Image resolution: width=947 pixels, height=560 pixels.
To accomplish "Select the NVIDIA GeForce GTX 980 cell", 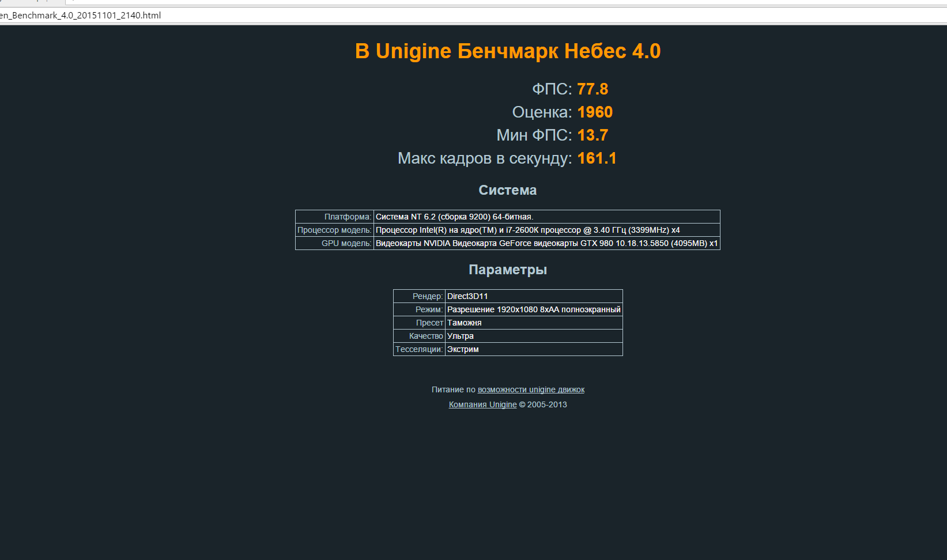I will [547, 243].
